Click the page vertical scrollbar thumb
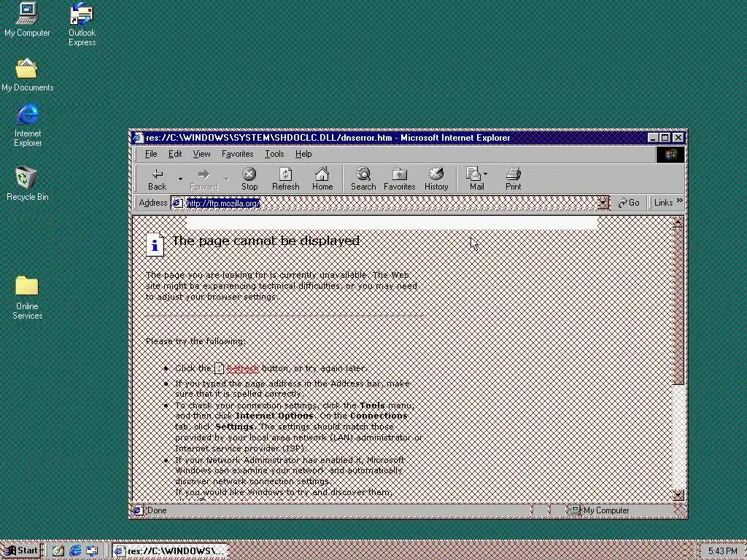Screen dimensions: 747x560 (678, 306)
